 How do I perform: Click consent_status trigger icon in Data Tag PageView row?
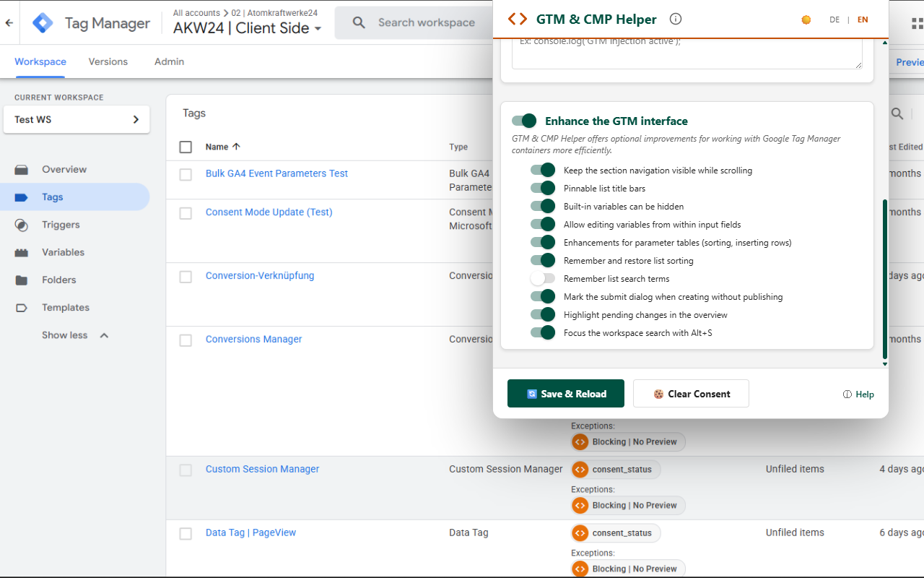point(580,533)
